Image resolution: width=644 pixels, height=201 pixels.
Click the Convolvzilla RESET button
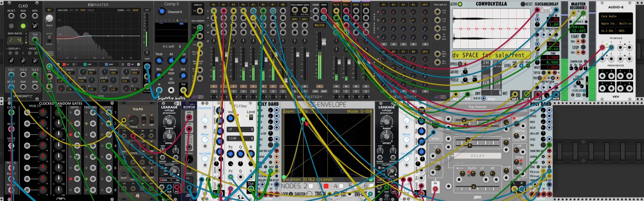[x=523, y=4]
